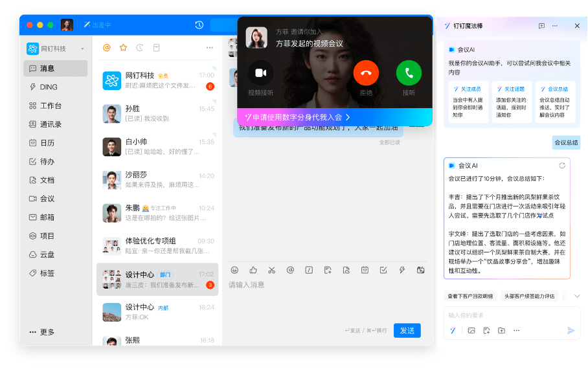Viewport: 588px width, 369px height.
Task: Click 申请使用数字分身代我入会 banner link
Action: coord(298,117)
